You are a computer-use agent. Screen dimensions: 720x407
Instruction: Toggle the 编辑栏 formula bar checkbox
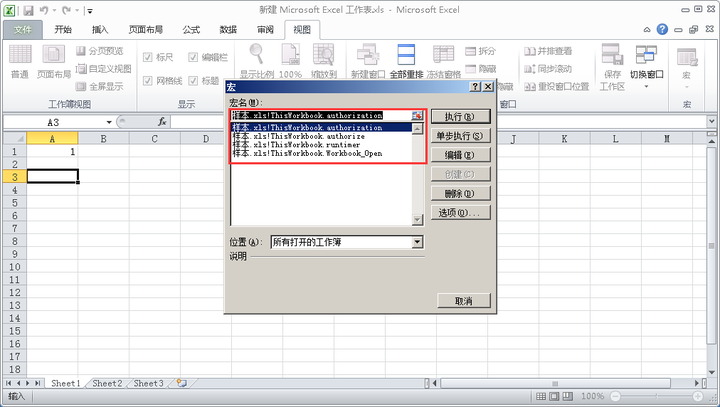pos(193,57)
